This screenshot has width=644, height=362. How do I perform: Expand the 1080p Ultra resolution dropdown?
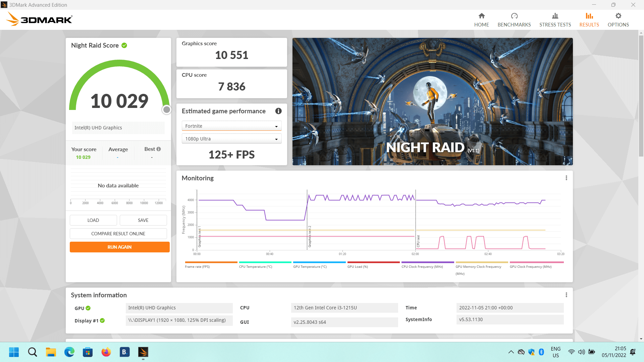click(231, 139)
